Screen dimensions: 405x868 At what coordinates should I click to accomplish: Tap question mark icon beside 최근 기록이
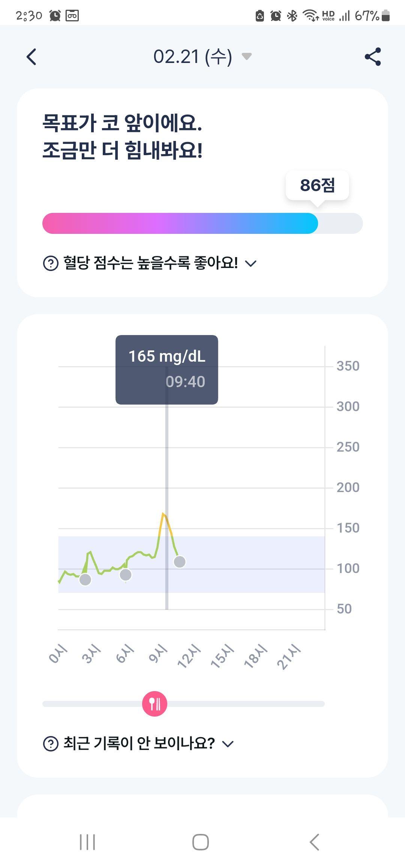pyautogui.click(x=51, y=744)
